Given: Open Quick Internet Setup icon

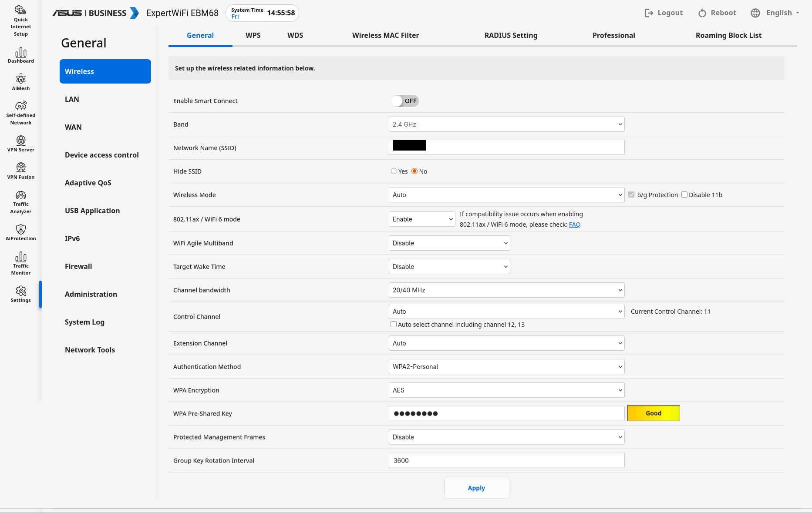Looking at the screenshot, I should (20, 10).
